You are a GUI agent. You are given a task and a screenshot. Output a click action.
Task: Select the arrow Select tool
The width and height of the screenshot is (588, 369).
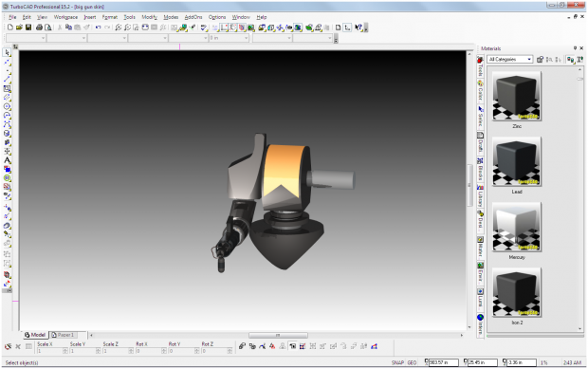click(x=7, y=52)
